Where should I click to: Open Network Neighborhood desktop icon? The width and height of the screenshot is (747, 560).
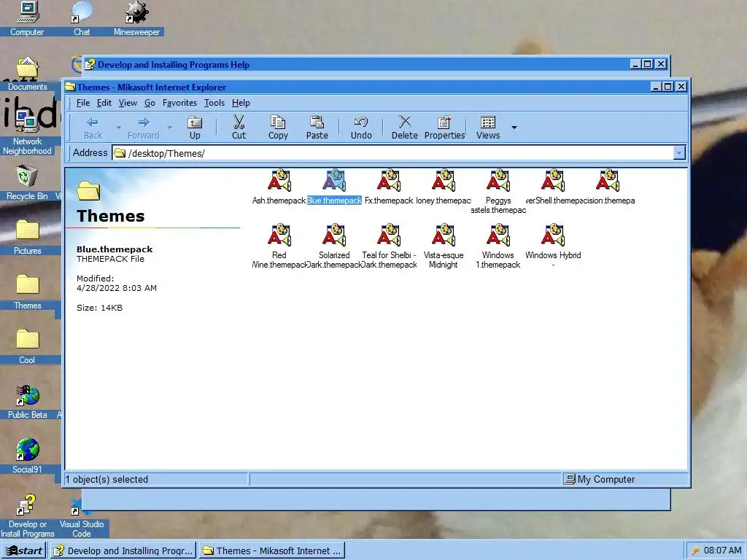[x=27, y=133]
